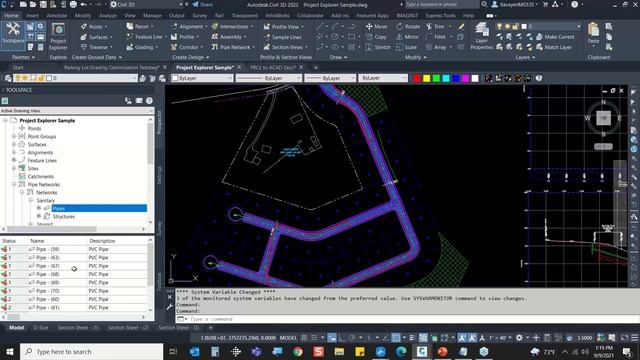The height and width of the screenshot is (360, 640).
Task: Click the Undo arrow in quick access toolbar
Action: click(x=84, y=4)
